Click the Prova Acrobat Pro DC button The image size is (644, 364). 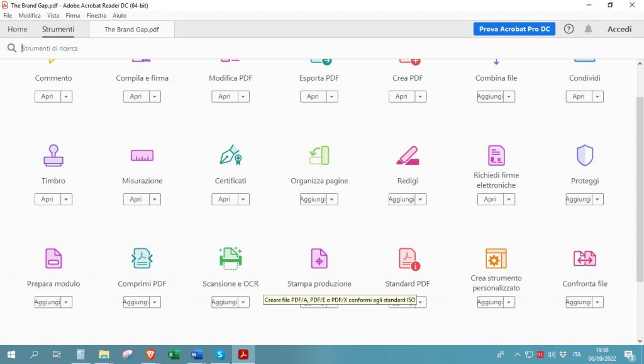click(x=514, y=29)
